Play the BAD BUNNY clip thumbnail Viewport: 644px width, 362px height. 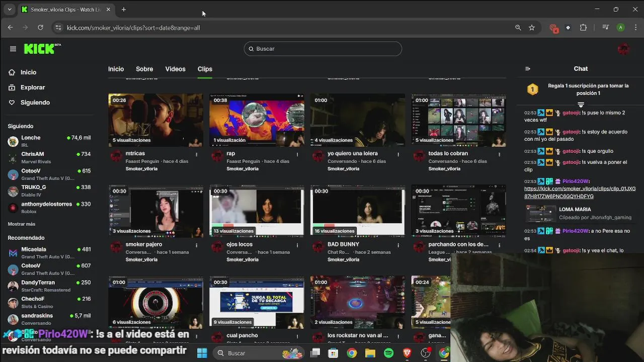pos(358,211)
